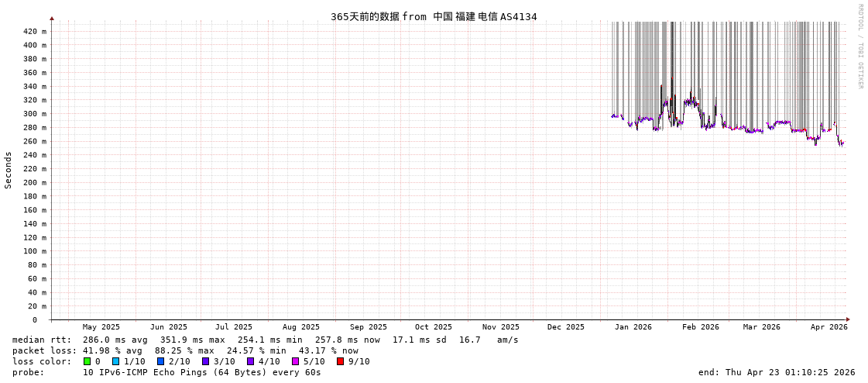Click the light blue 1/10 loss swatch
Viewport: 868px width, 383px height.
pos(115,361)
